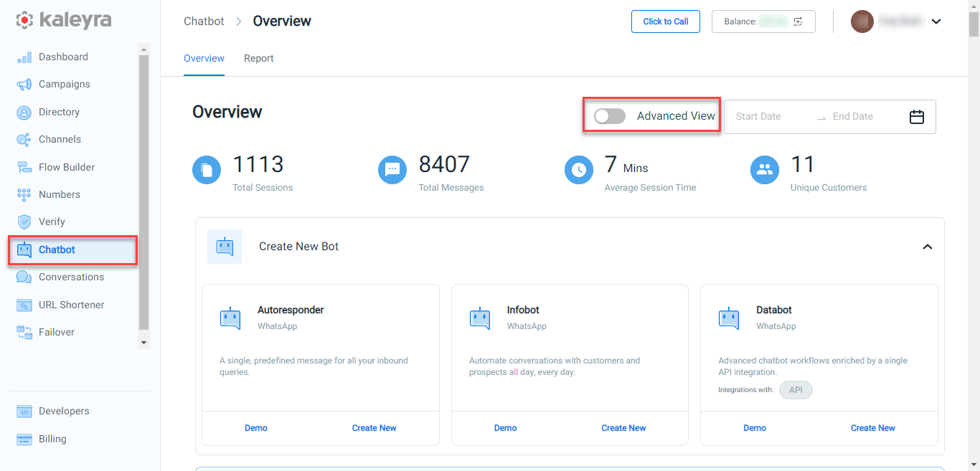Click the user profile avatar
The width and height of the screenshot is (980, 471).
point(862,22)
